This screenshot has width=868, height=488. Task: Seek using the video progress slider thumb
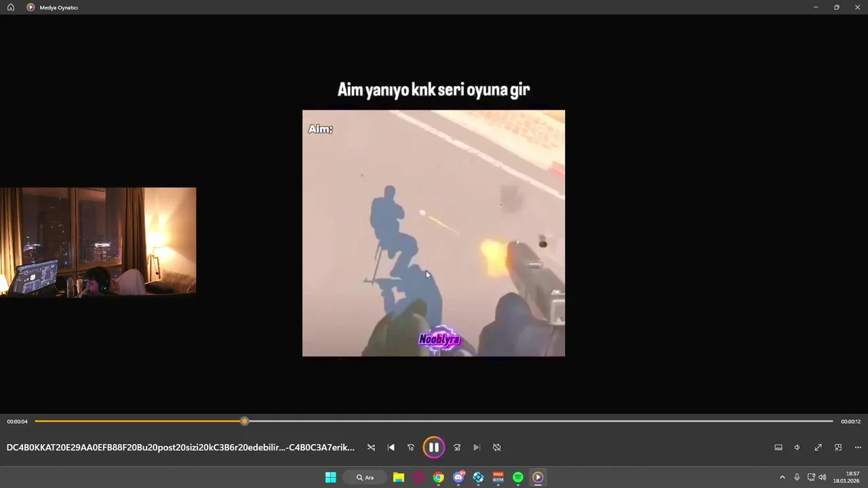(x=245, y=422)
